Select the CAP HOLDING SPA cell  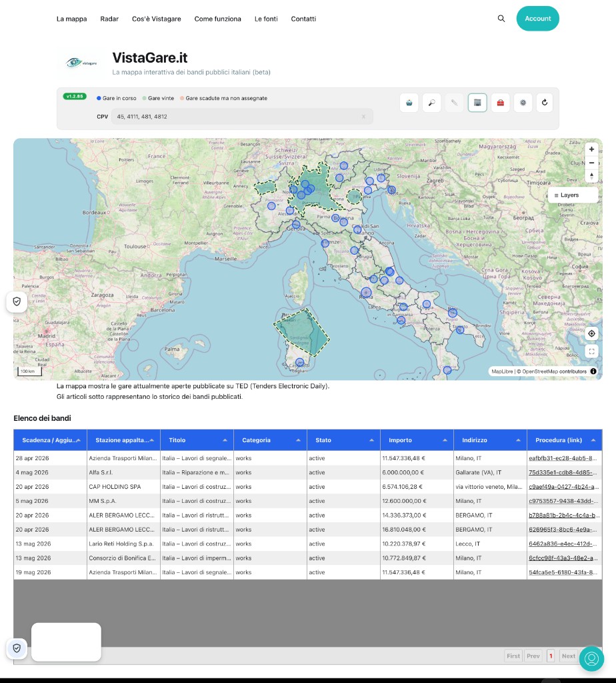point(123,487)
